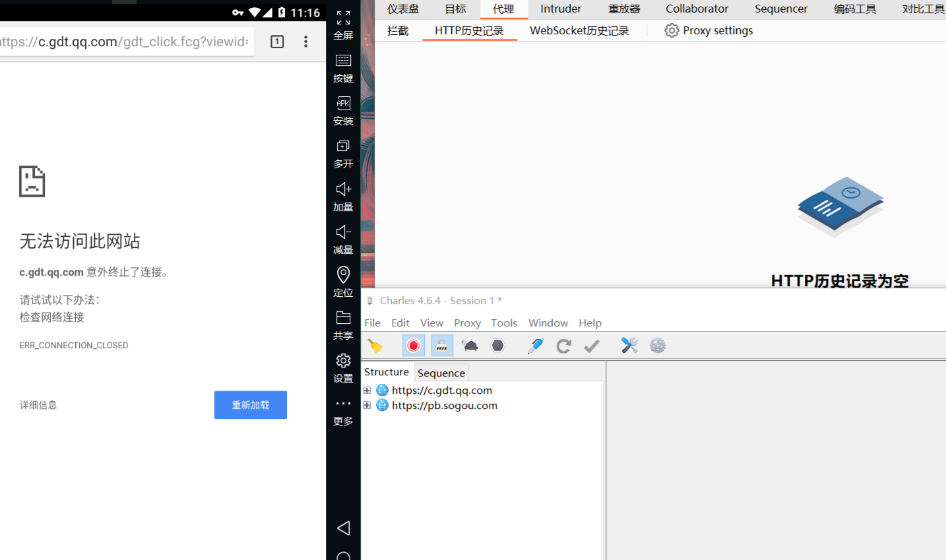Open the location (定位) tool
Viewport: 946px width, 560px height.
pos(343,282)
